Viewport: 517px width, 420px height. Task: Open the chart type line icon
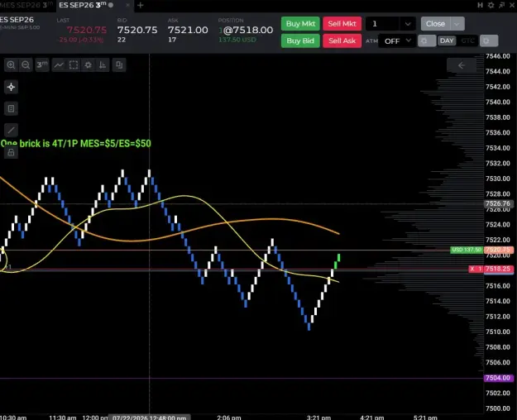click(x=59, y=65)
